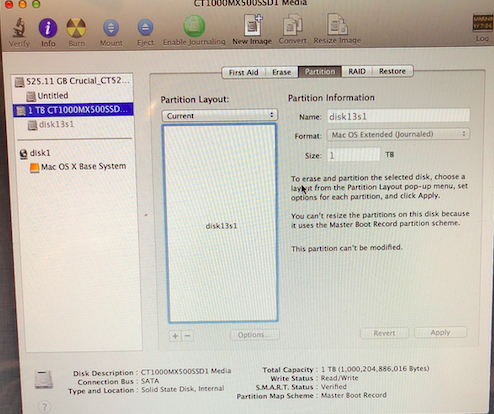Click the S.M.A.R.T. Status Verified value
The image size is (494, 414).
334,387
